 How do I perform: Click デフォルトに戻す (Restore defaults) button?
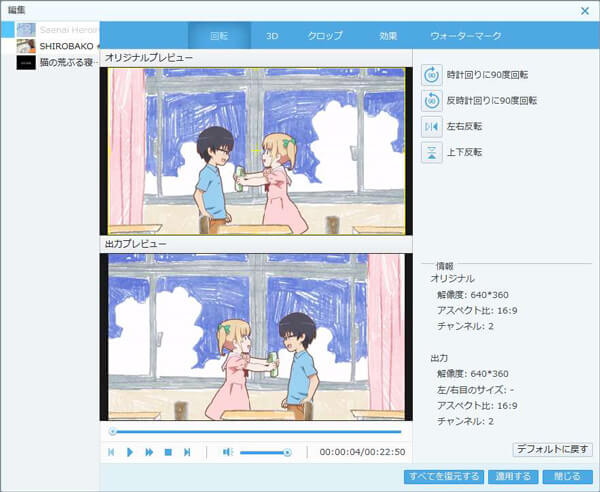(552, 449)
